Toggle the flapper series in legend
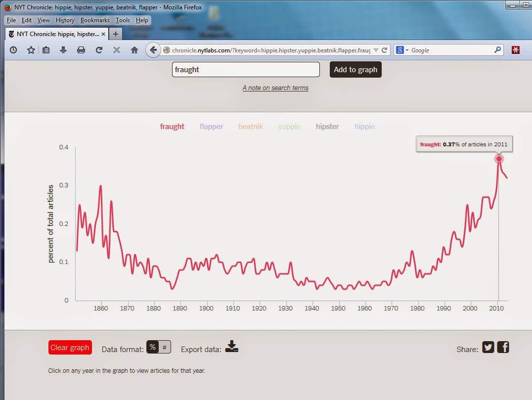532x400 pixels. (x=212, y=127)
